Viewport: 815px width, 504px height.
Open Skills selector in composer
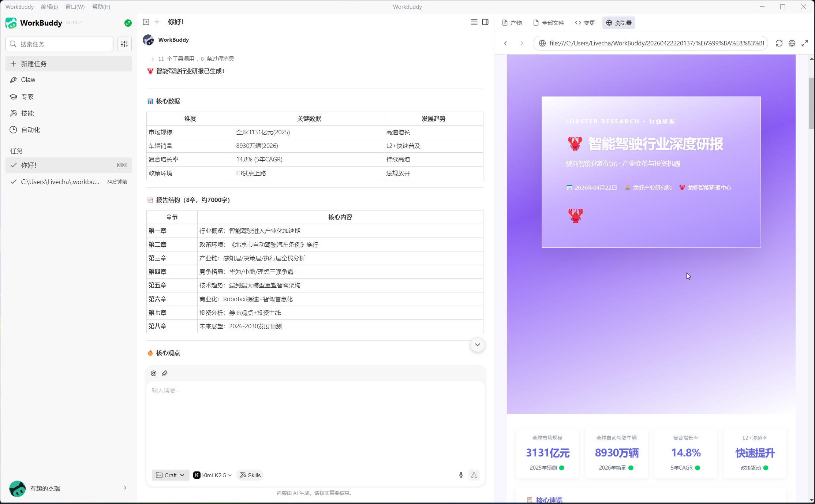tap(250, 475)
